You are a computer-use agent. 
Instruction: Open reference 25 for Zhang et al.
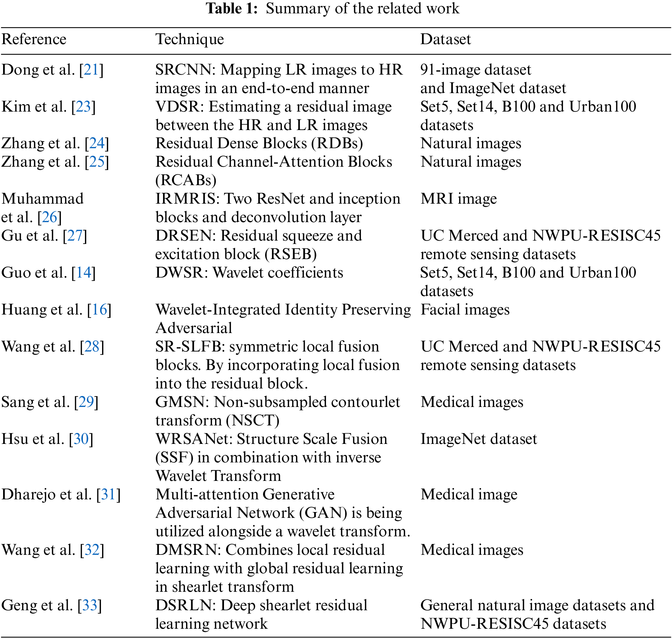click(x=97, y=162)
